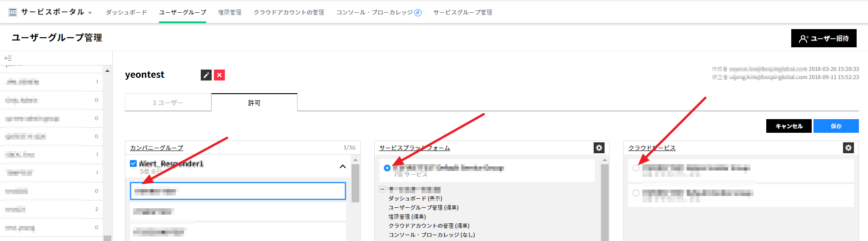Click the beta badge on コンソール・ブローカレッジ

pyautogui.click(x=418, y=13)
